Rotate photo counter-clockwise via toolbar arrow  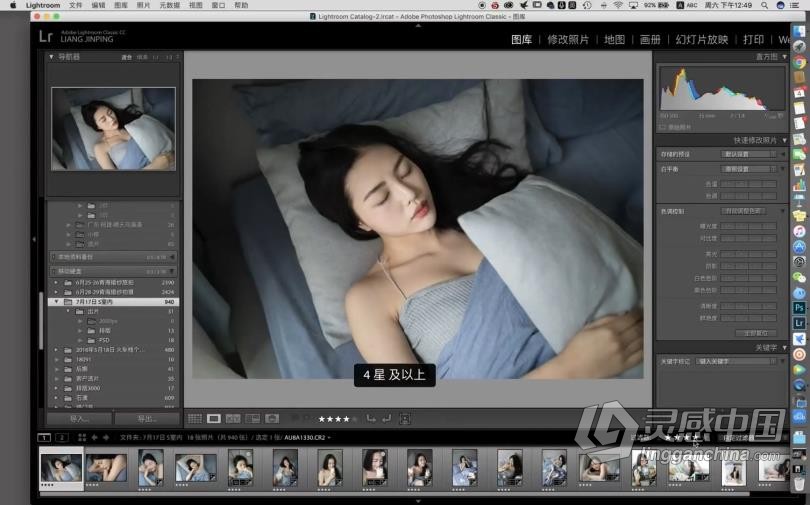point(371,419)
